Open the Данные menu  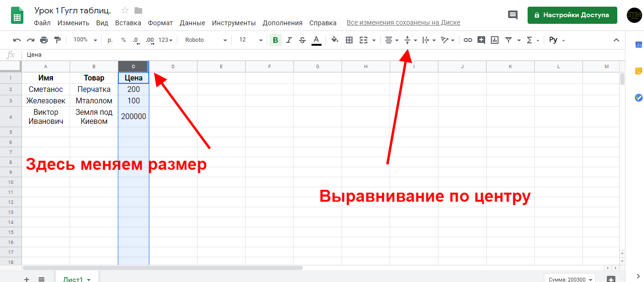[x=192, y=23]
